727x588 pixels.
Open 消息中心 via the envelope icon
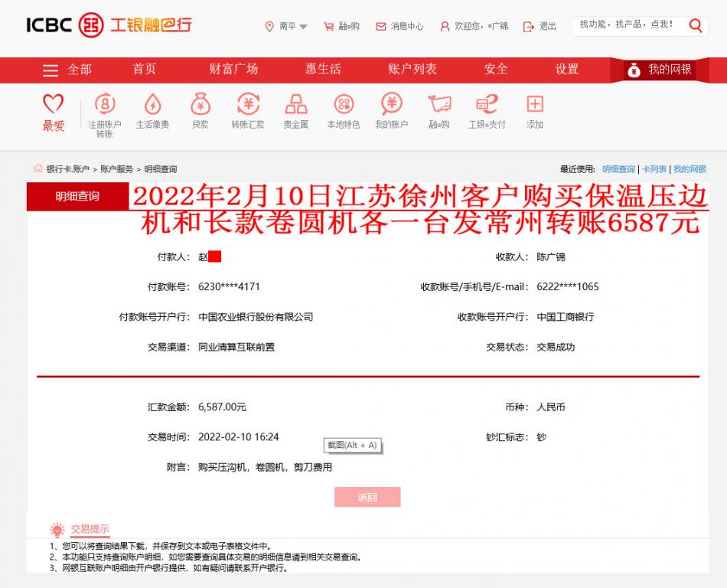coord(380,25)
